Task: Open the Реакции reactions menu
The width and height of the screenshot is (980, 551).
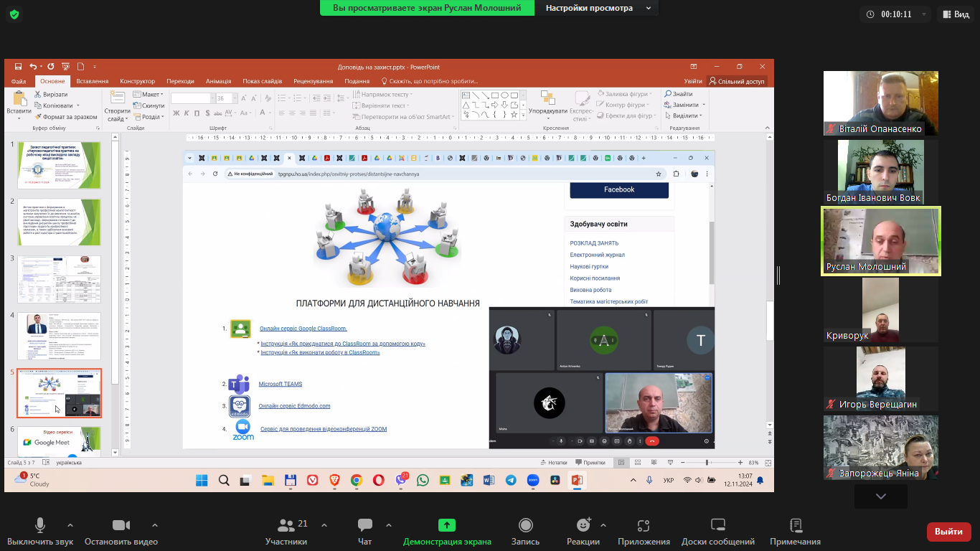Action: (583, 531)
